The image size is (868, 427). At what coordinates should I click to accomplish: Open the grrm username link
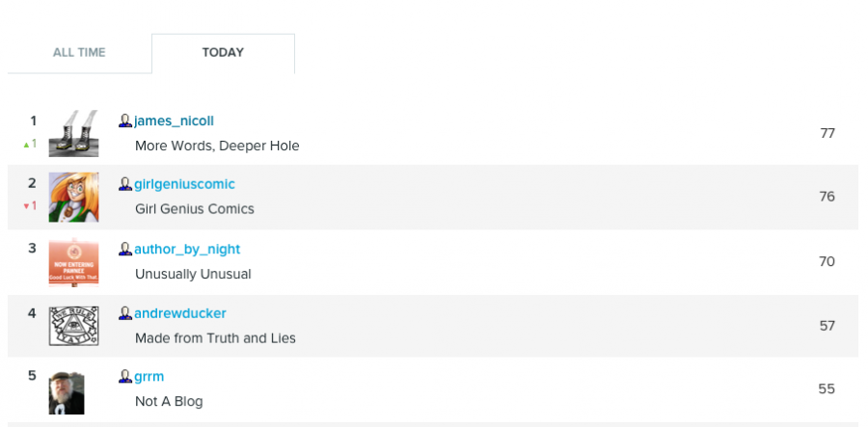point(149,377)
